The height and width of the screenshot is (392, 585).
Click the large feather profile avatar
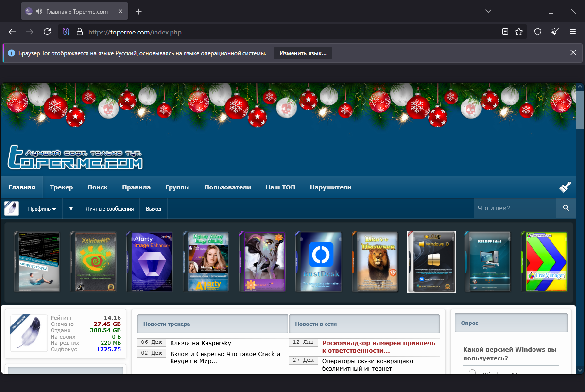pos(29,333)
